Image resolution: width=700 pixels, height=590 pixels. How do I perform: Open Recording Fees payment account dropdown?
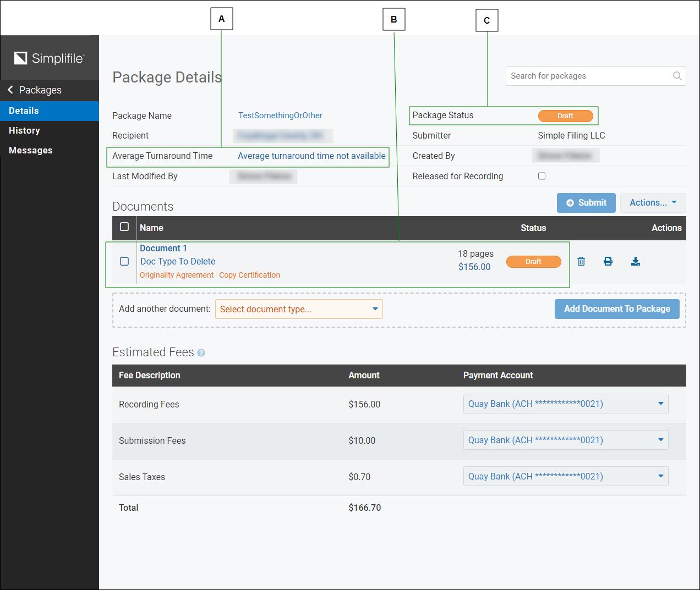565,404
